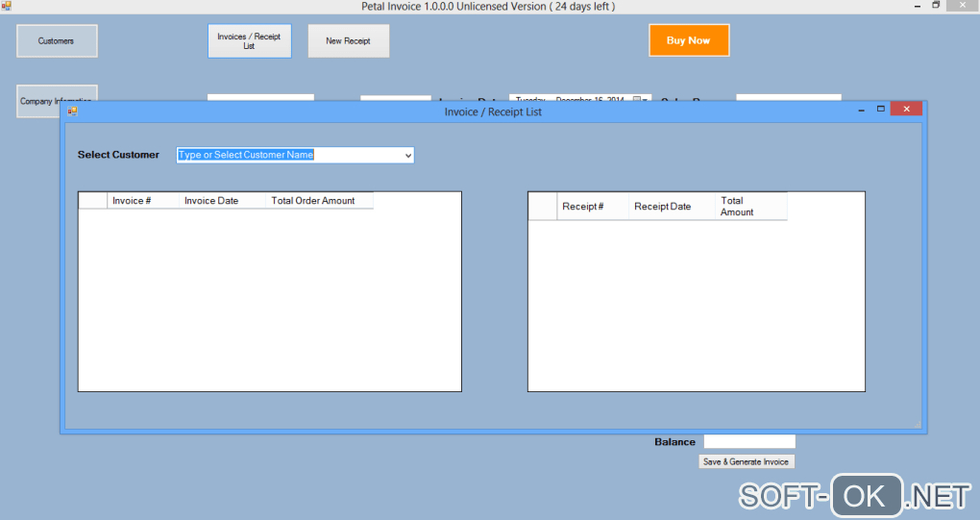Restore down the Petal Invoice main window
Image resolution: width=980 pixels, height=520 pixels.
936,5
